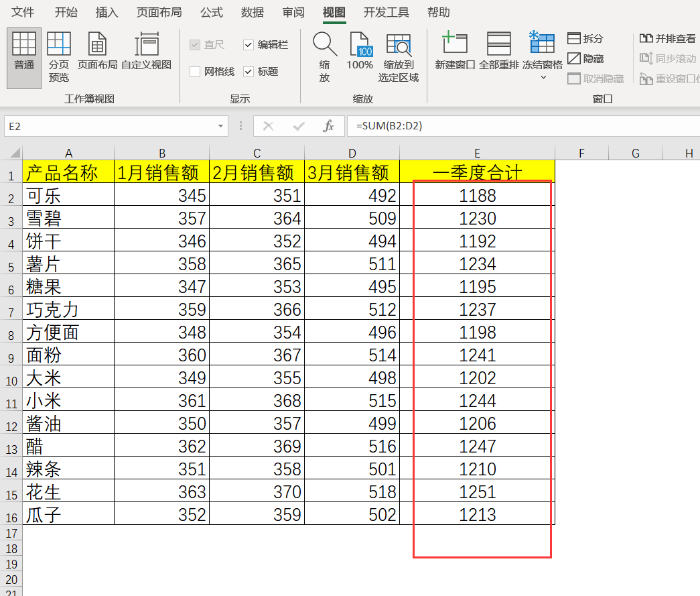Click the formula bar with =SUM(B2:D2)
The image size is (700, 596).
(x=522, y=127)
